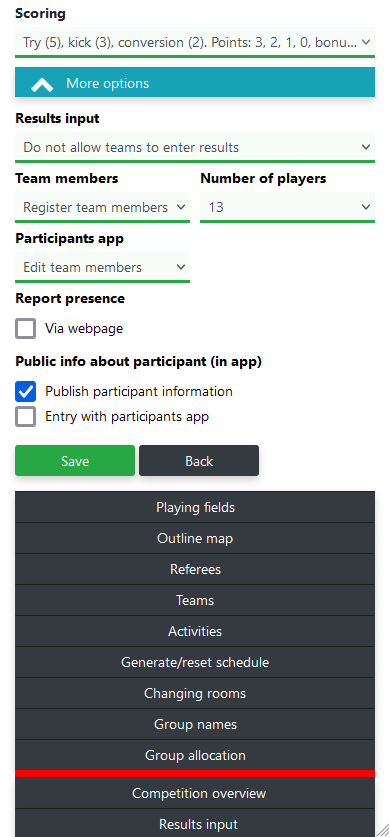
Task: Expand the Team members dropdown
Action: click(102, 207)
